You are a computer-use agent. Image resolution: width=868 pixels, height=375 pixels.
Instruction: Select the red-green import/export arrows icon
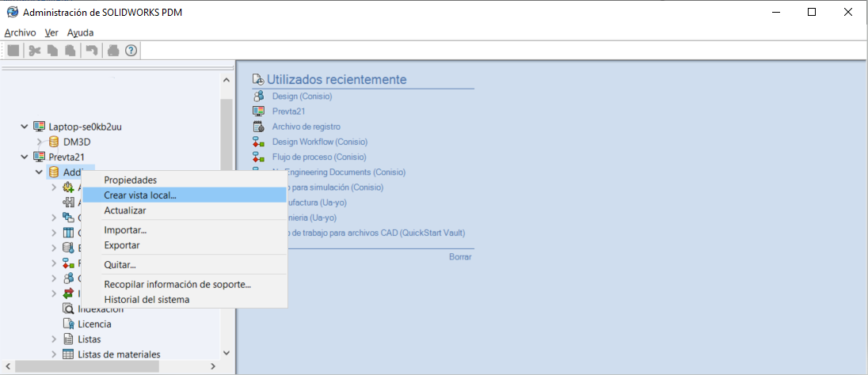[x=69, y=294]
